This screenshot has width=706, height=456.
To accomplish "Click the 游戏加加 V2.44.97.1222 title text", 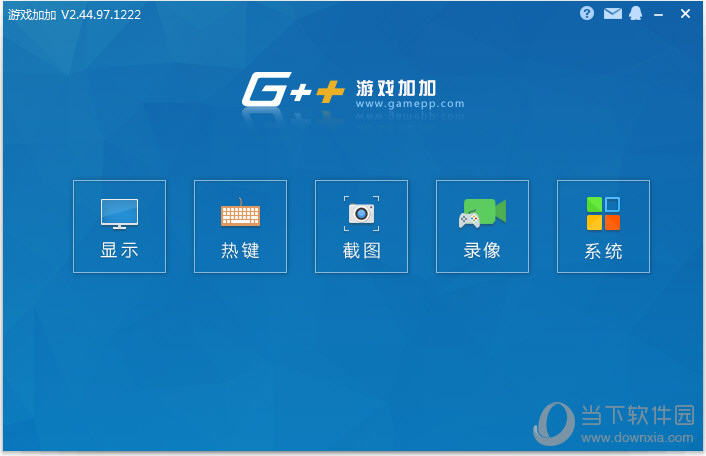I will (x=74, y=14).
